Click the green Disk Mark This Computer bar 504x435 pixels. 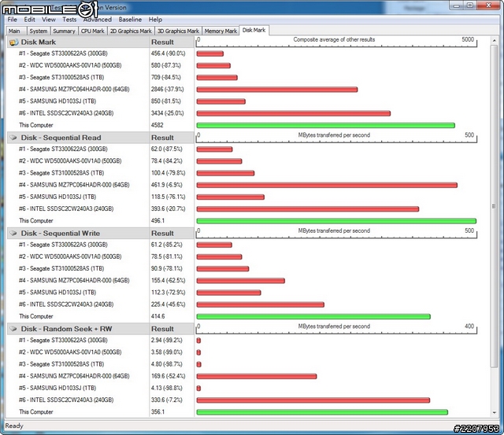[x=325, y=126]
